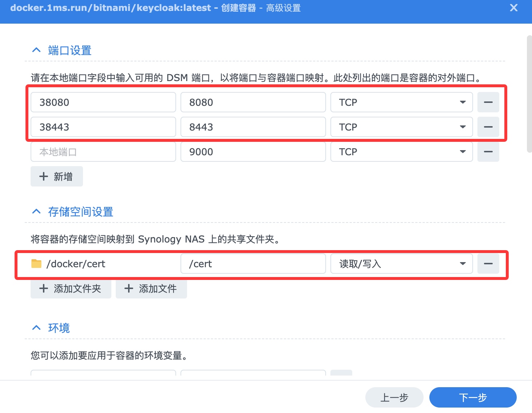The image size is (532, 413).
Task: Remove the /docker/cert volume mapping
Action: coord(488,264)
